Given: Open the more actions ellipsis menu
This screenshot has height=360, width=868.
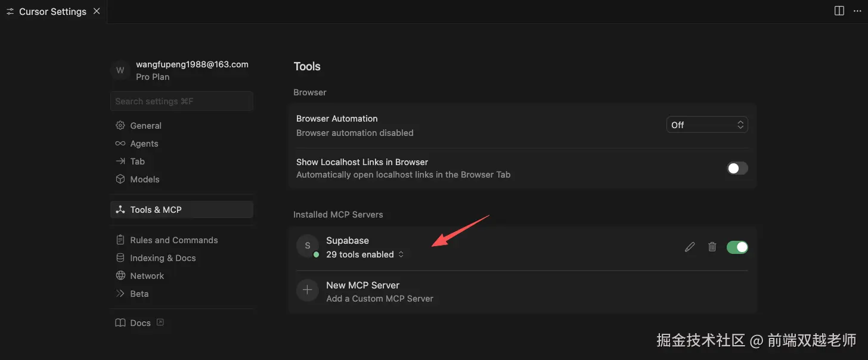Looking at the screenshot, I should (857, 11).
